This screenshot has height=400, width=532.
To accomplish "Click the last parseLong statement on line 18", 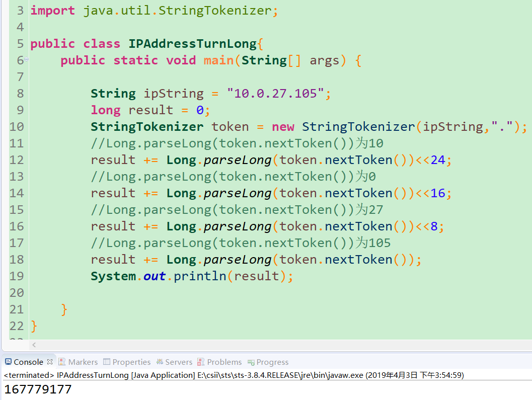I will 256,260.
